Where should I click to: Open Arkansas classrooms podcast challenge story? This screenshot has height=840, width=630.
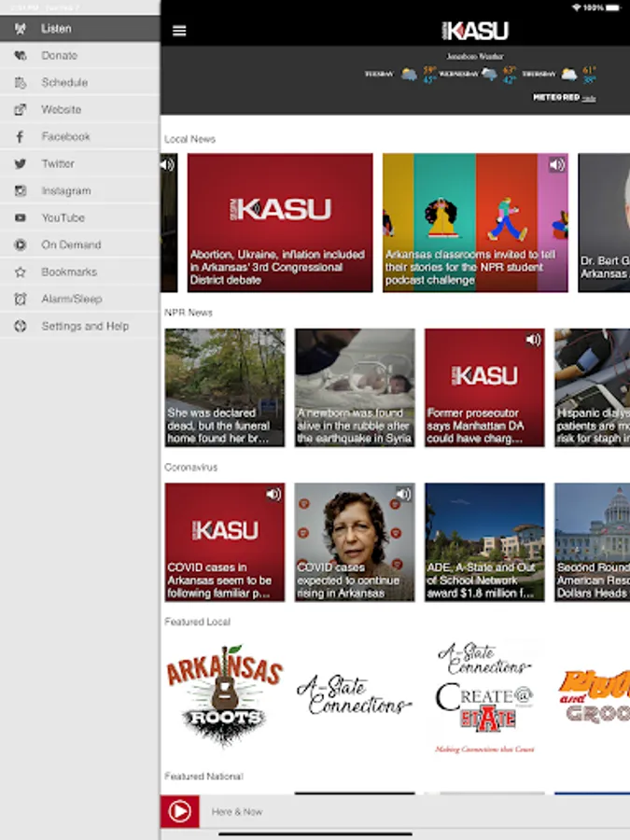point(475,223)
